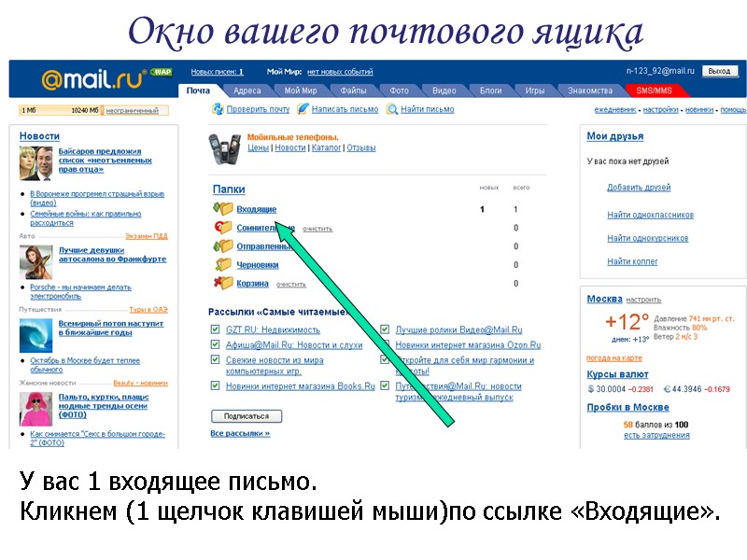Screen dimensions: 747x560
Task: Click the Подписаться button
Action: (x=247, y=416)
